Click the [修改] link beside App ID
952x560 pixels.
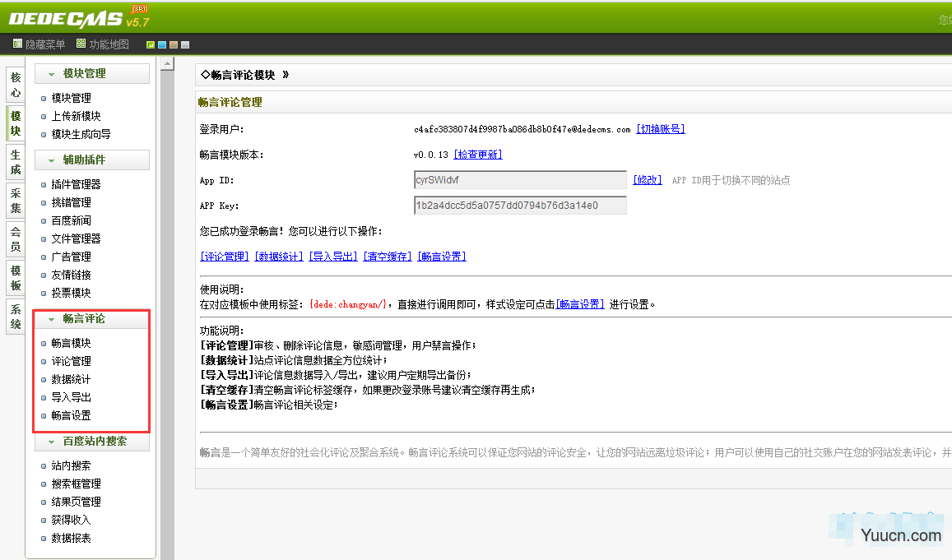(648, 180)
